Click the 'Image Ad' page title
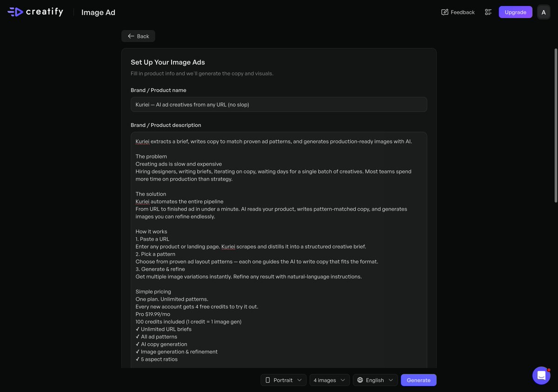558x392 pixels. [98, 13]
